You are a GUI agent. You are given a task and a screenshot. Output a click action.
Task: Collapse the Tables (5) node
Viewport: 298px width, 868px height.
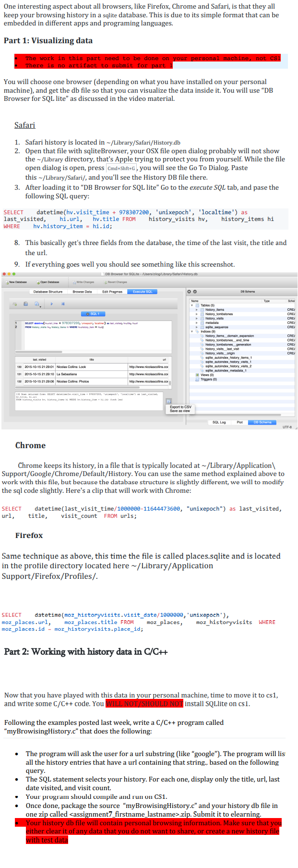tap(192, 306)
